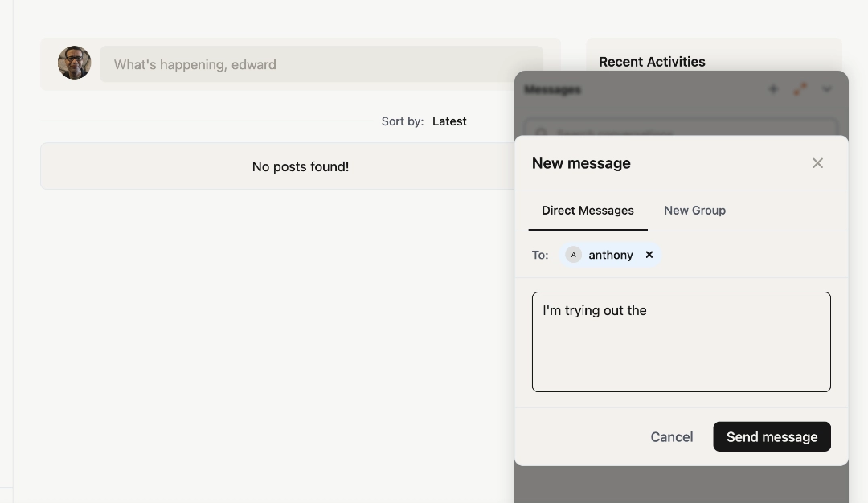Click the Recent Activities heading

652,61
